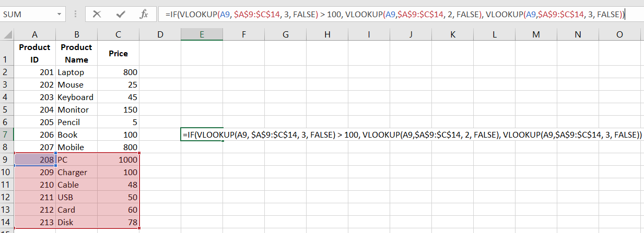Click cell containing "Pencil"
The height and width of the screenshot is (233, 644).
coord(76,122)
